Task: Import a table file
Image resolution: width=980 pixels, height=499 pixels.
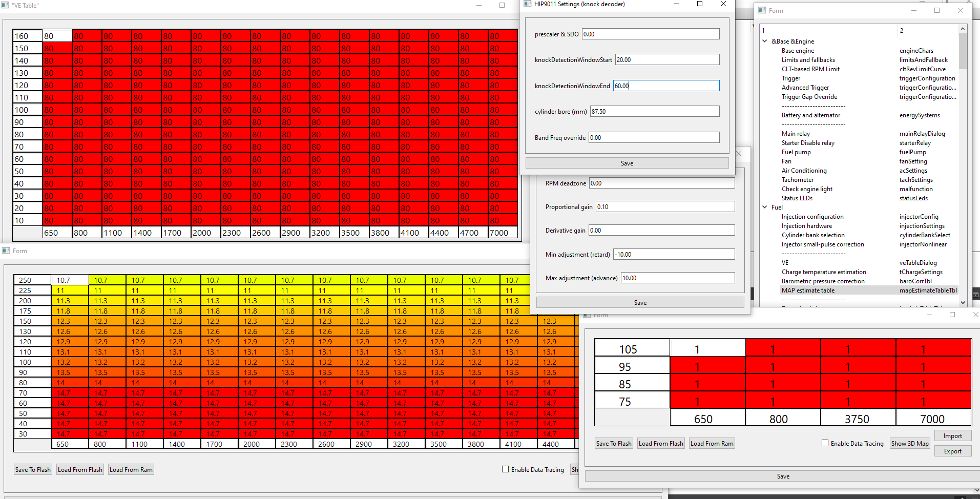Action: (x=952, y=436)
